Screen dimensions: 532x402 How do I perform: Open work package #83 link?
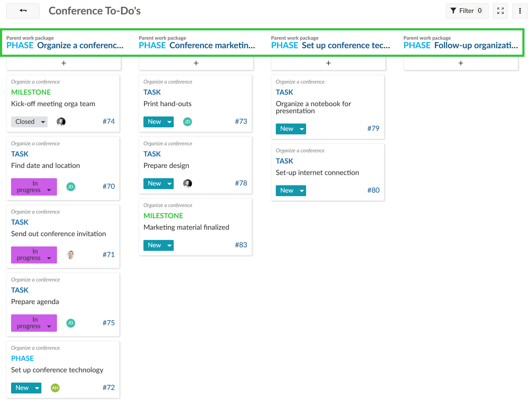(241, 245)
